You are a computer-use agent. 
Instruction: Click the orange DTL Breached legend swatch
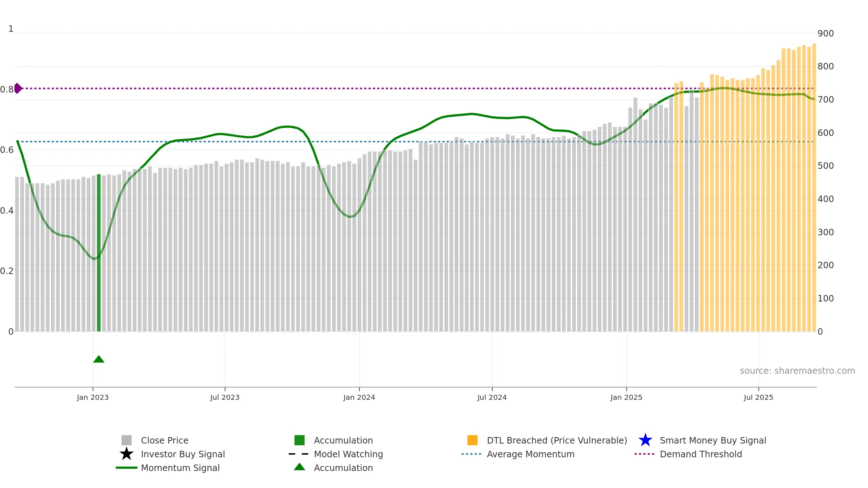tap(472, 440)
